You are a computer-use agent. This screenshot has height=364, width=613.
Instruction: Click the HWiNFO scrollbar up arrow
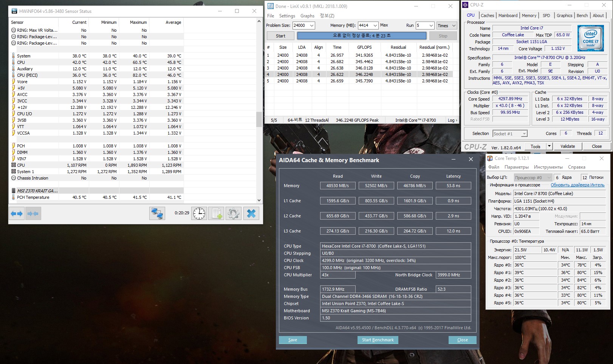259,22
